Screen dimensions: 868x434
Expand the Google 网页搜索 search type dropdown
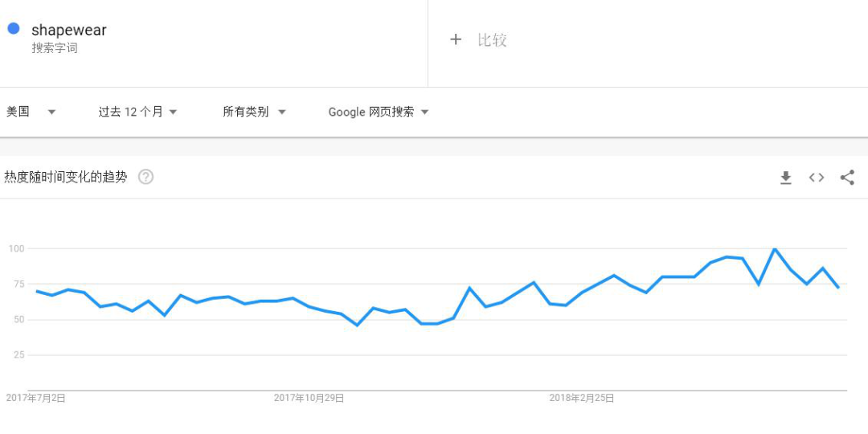pos(379,112)
